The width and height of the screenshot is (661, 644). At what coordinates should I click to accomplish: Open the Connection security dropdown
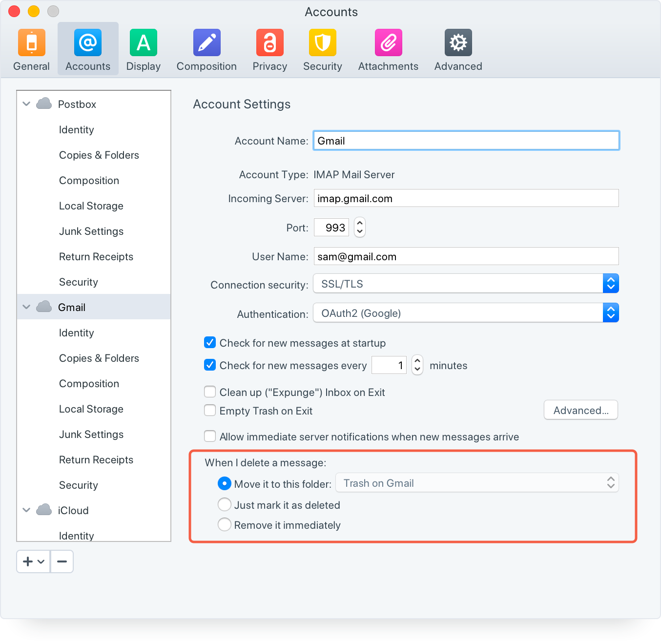[610, 283]
